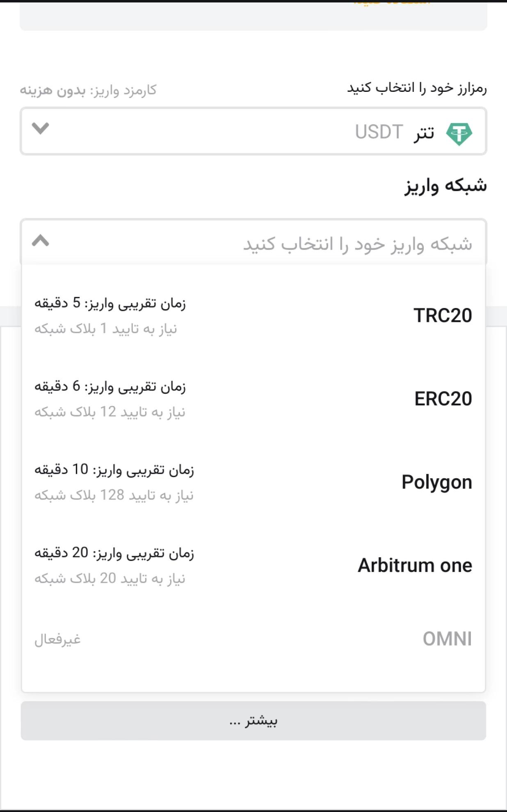Choose the ERC20 network option
507x812 pixels.
(253, 399)
